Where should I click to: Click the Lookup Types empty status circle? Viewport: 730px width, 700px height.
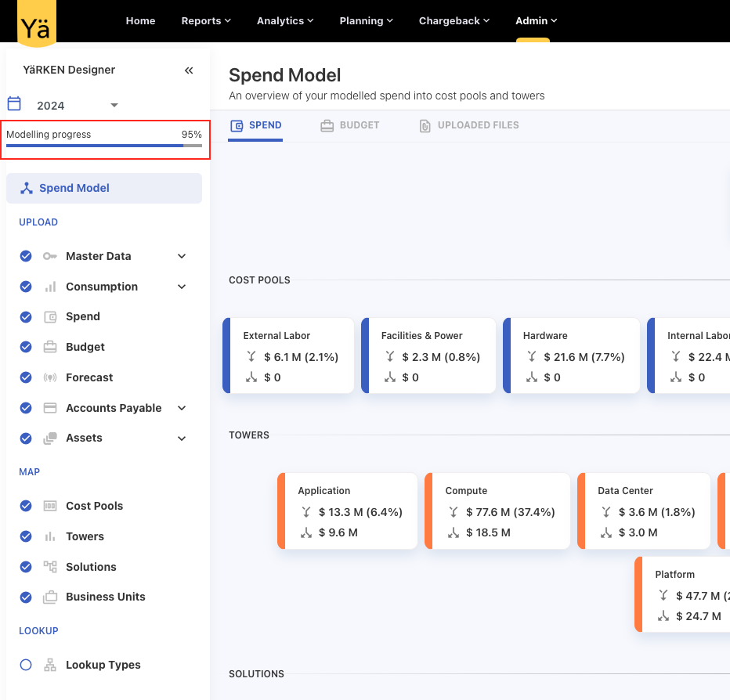coord(26,665)
